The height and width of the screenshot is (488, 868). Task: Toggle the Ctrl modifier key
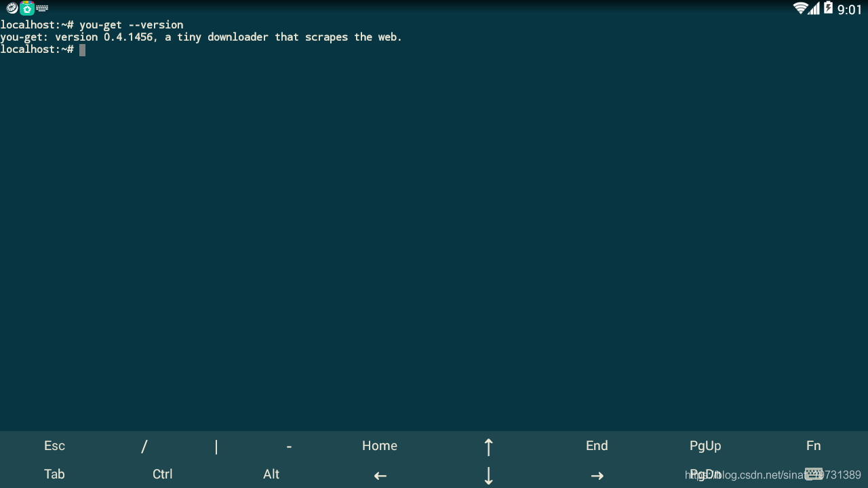(x=163, y=474)
